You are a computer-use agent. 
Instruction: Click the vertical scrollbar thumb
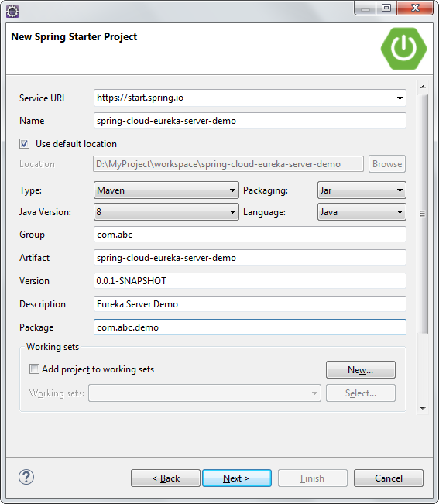click(423, 214)
